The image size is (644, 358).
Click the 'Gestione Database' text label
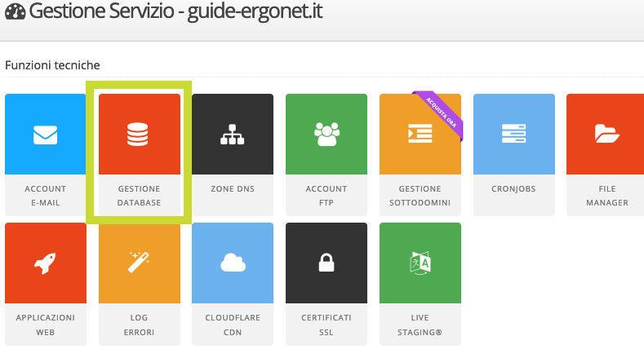[x=139, y=196]
